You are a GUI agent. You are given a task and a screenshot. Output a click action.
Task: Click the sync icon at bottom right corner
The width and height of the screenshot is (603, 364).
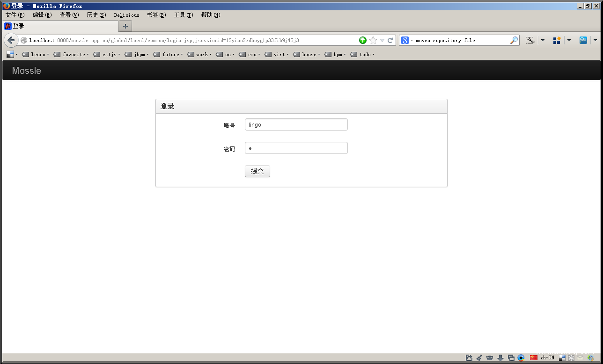(591, 358)
